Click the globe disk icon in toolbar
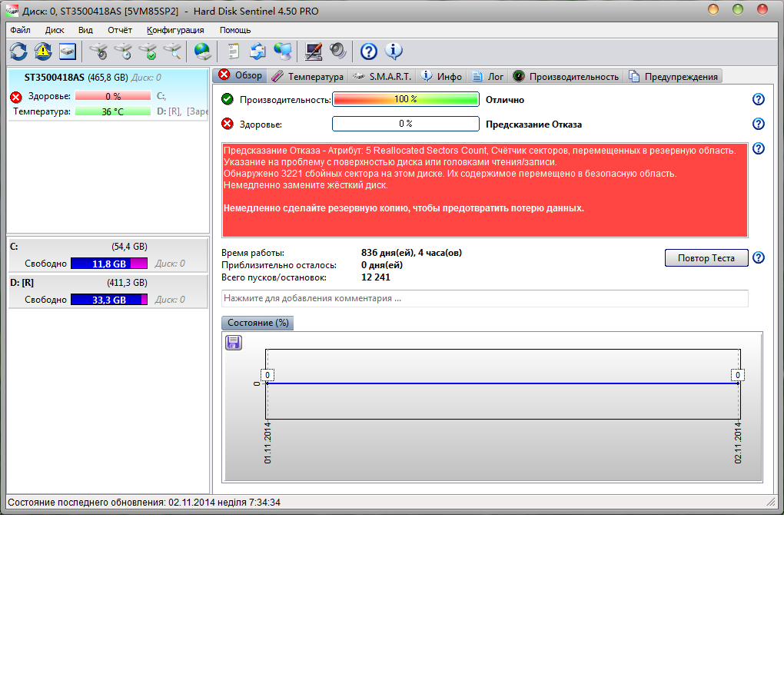 (202, 51)
